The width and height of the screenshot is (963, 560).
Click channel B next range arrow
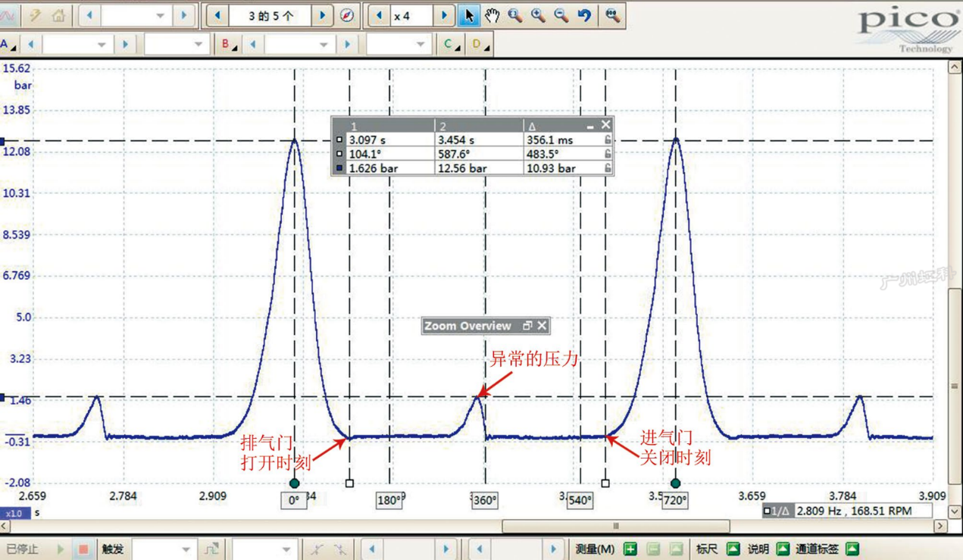(347, 45)
